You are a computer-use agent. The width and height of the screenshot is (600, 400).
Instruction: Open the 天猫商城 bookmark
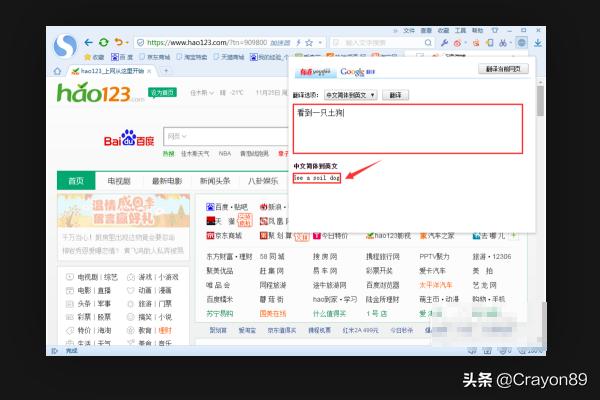coord(229,57)
